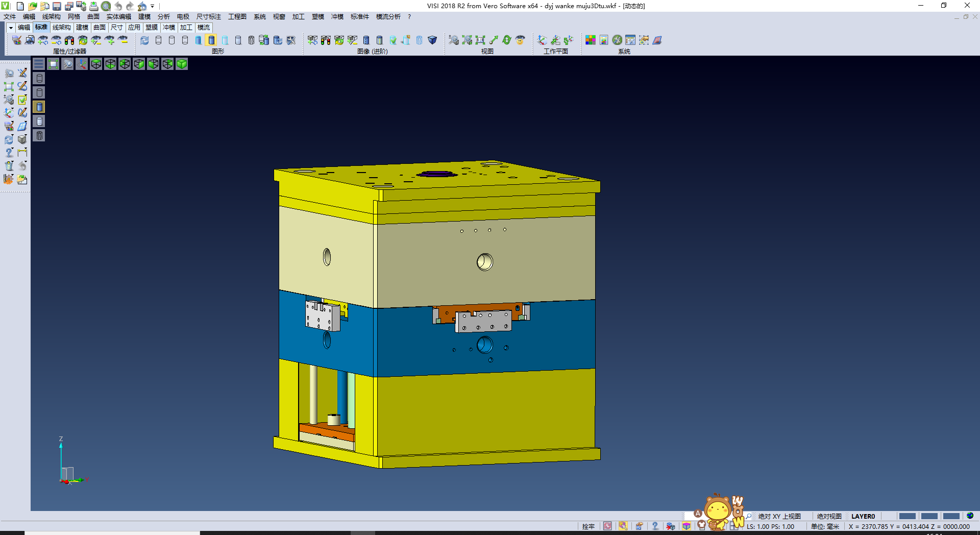Toggle the hidden-line display mode icon

[x=171, y=40]
